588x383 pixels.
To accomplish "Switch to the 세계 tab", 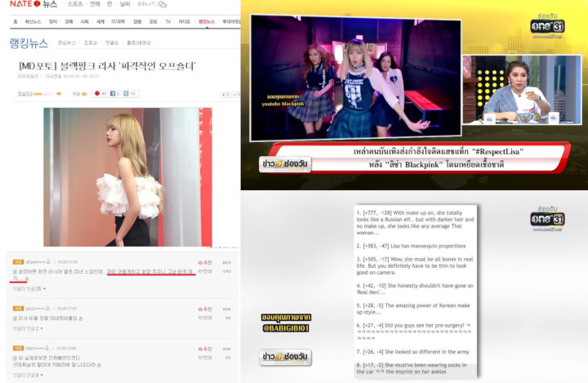I will [x=100, y=22].
